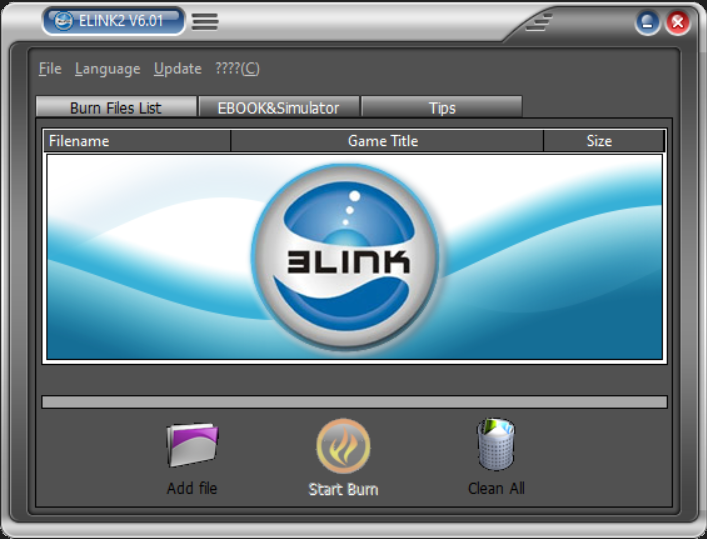Open the File menu
707x539 pixels.
(x=50, y=69)
